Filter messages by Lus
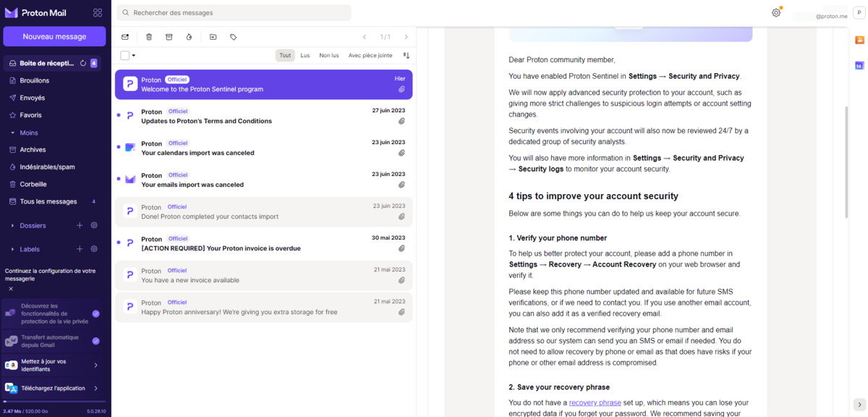This screenshot has width=868, height=417. click(305, 55)
